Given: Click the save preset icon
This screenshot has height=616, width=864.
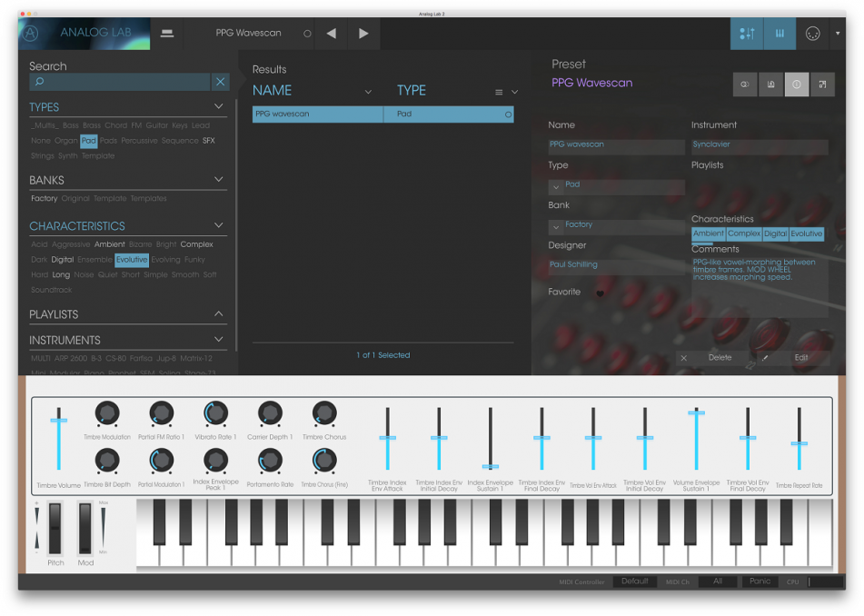Looking at the screenshot, I should [x=771, y=84].
